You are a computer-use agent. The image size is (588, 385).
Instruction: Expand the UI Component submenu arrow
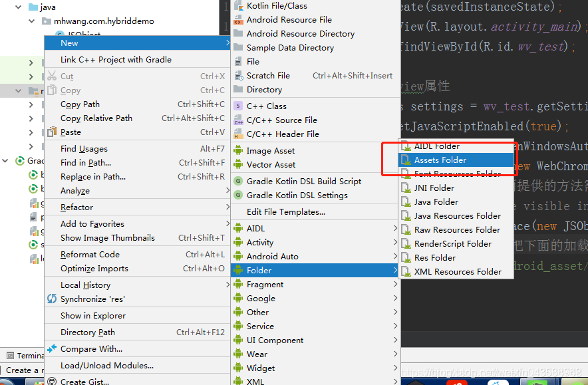coord(395,340)
